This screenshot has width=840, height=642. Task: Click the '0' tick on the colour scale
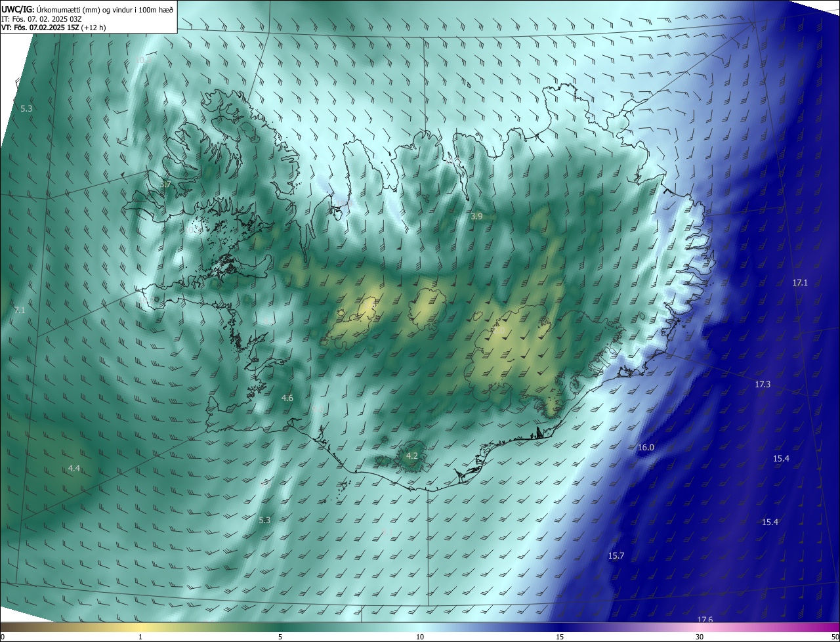coord(3,637)
